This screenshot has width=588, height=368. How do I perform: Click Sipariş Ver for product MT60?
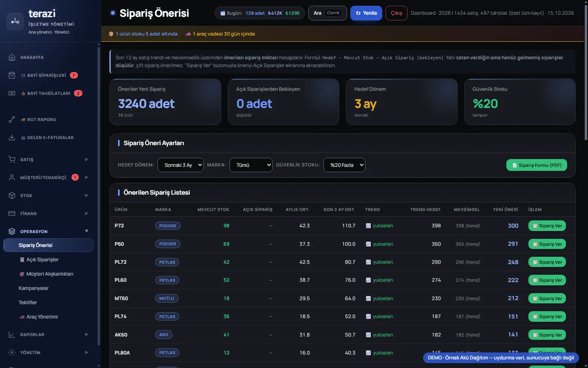click(x=547, y=299)
